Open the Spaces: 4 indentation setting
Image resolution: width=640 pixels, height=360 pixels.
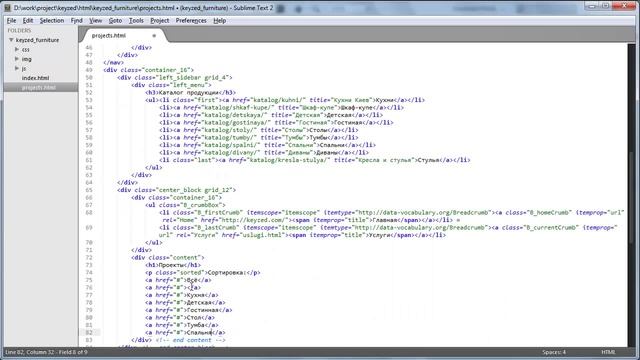[554, 352]
